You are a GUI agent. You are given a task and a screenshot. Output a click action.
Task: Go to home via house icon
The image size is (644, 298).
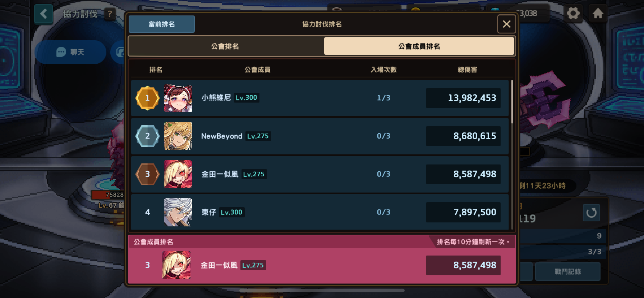(x=598, y=14)
